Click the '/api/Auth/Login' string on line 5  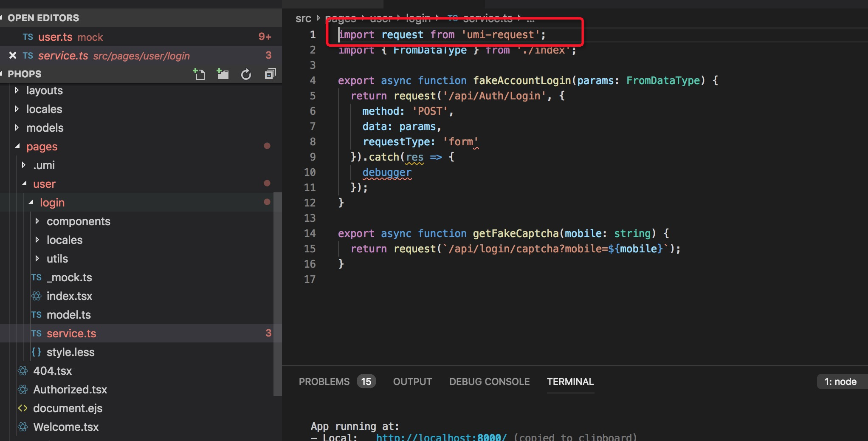click(494, 96)
